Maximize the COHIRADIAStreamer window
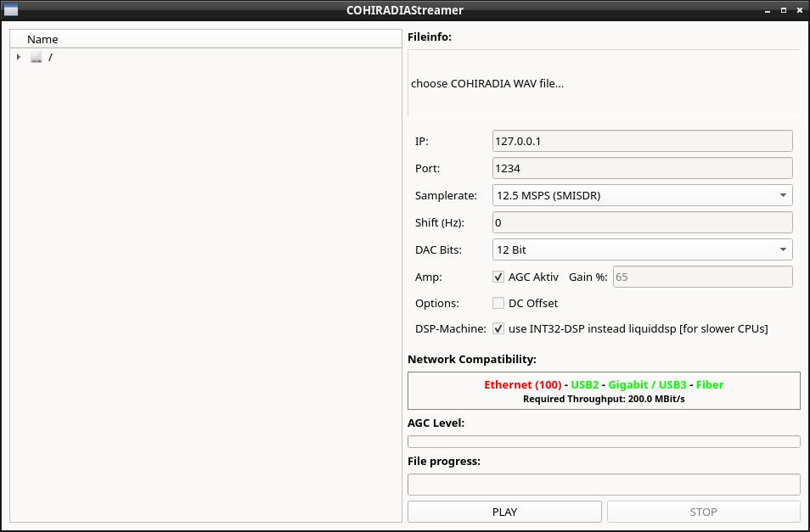 click(783, 10)
